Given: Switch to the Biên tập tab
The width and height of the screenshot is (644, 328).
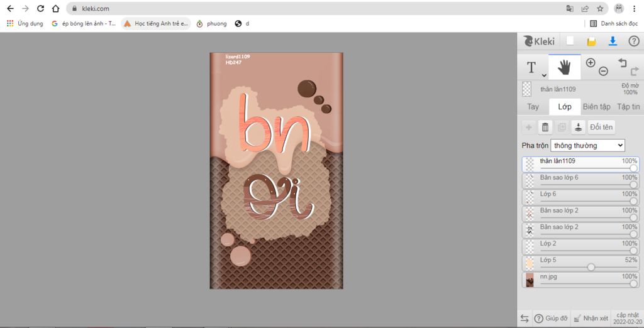Looking at the screenshot, I should 596,107.
